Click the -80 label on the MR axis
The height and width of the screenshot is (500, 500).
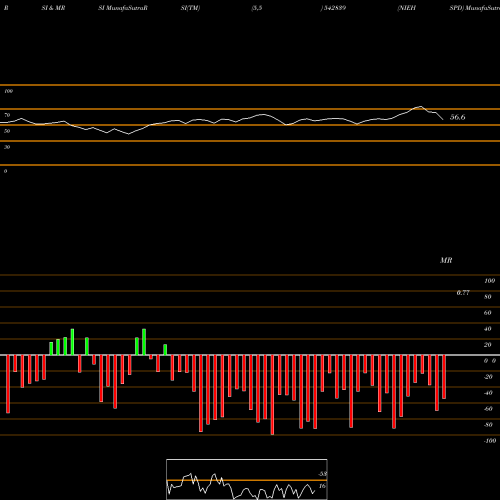488,425
